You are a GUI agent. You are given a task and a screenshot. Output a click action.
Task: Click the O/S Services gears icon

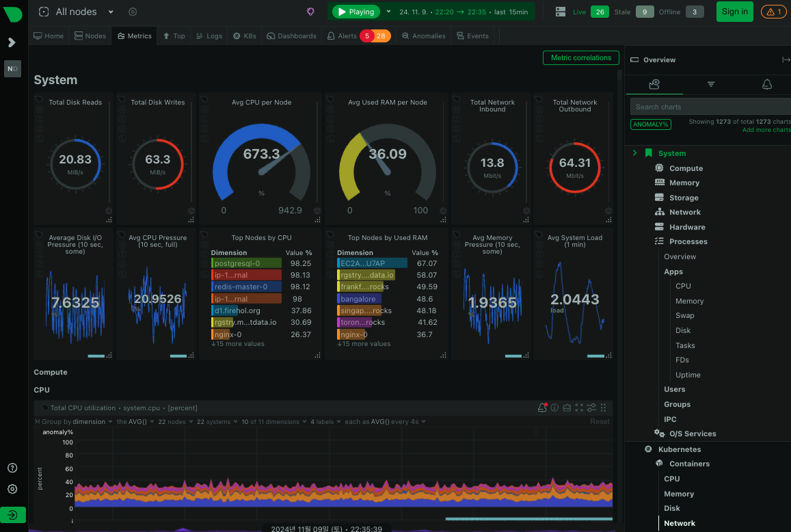[659, 433]
